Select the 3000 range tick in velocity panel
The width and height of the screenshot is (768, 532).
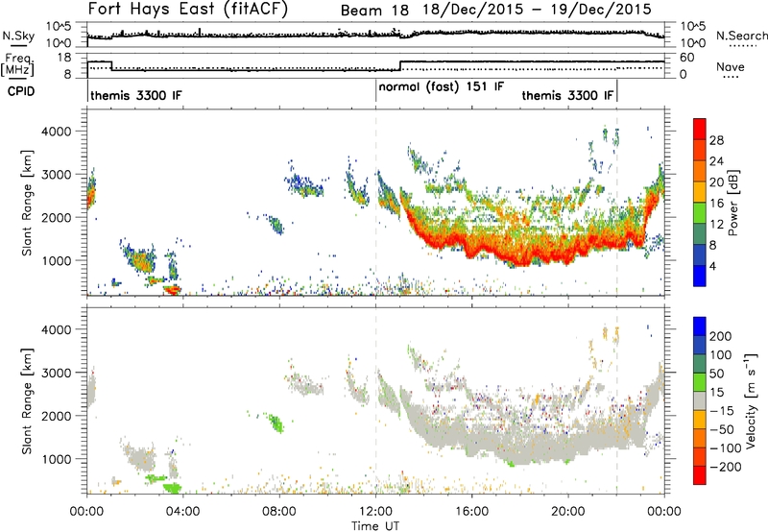[57, 373]
